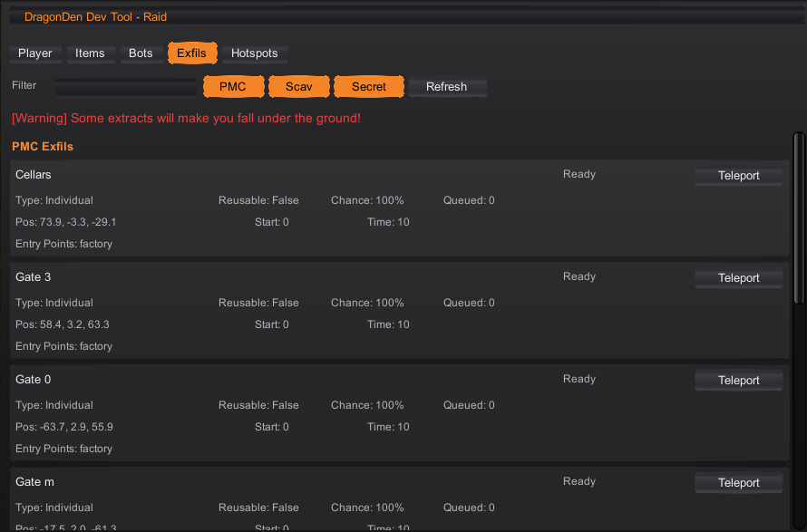Image resolution: width=807 pixels, height=532 pixels.
Task: Click Entry Points: factory under Gate 3
Action: pos(63,346)
